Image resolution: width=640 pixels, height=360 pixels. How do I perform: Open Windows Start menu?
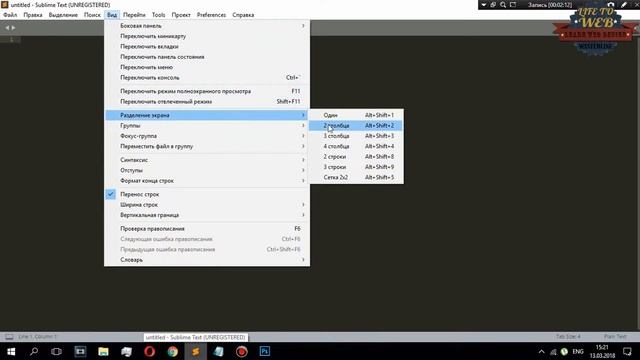[11, 351]
